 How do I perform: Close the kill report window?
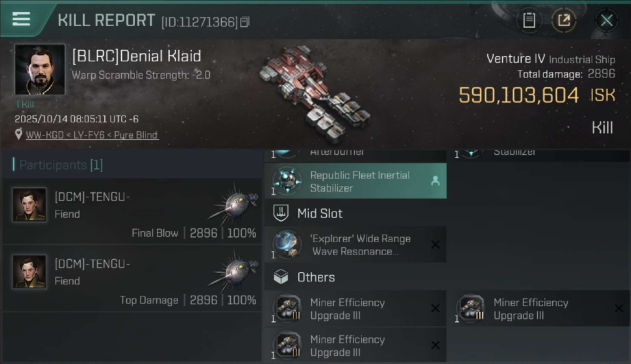tap(606, 20)
